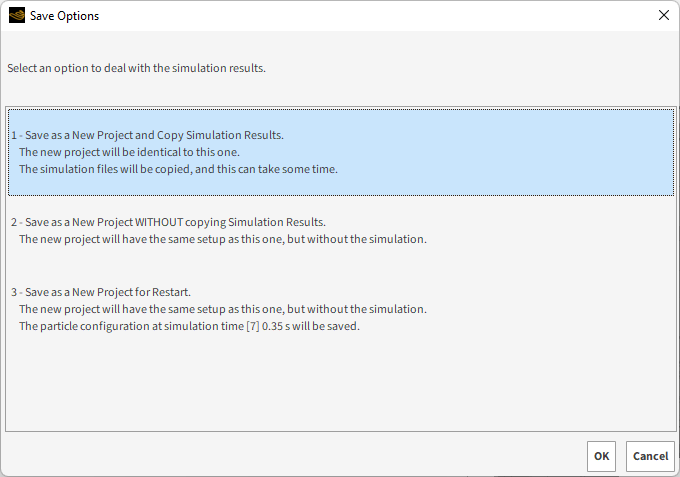Image resolution: width=680 pixels, height=477 pixels.
Task: Click the Rocky app icon in title bar
Action: coord(16,16)
